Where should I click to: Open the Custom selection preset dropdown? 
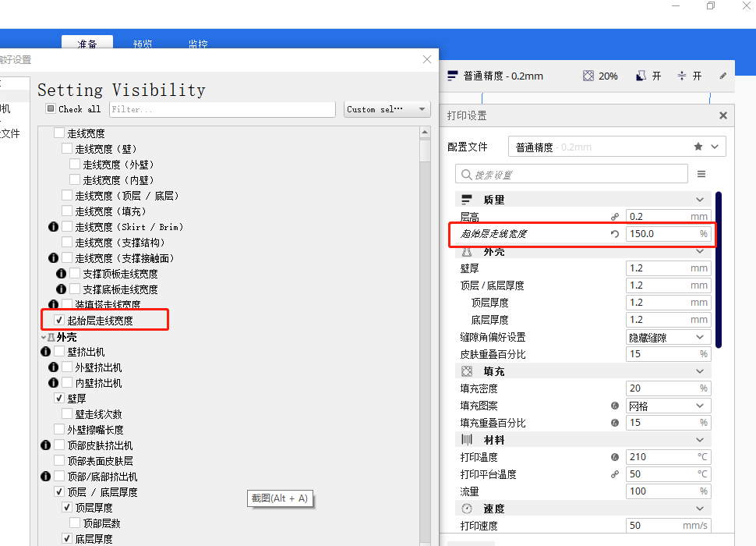387,109
